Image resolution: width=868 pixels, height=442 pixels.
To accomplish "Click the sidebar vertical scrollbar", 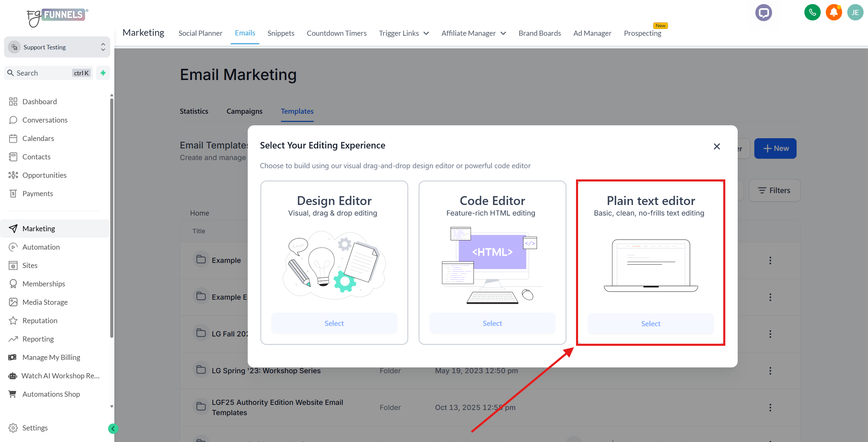I will (x=112, y=218).
